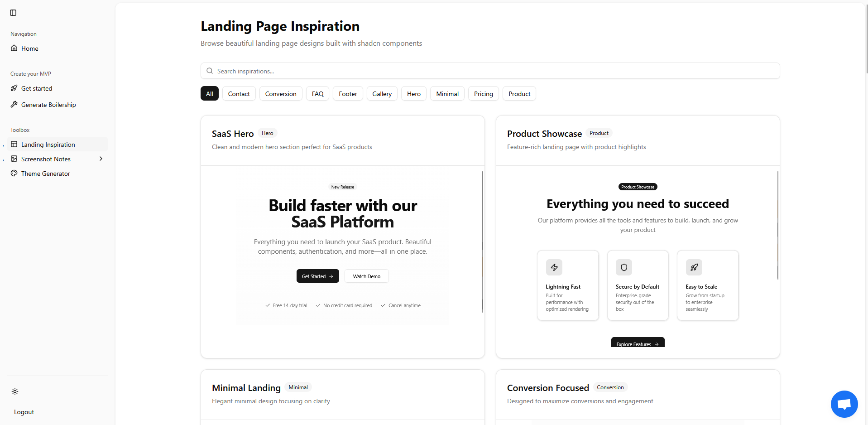Click Explore Features in Product Showcase
Image resolution: width=868 pixels, height=425 pixels.
coord(637,344)
